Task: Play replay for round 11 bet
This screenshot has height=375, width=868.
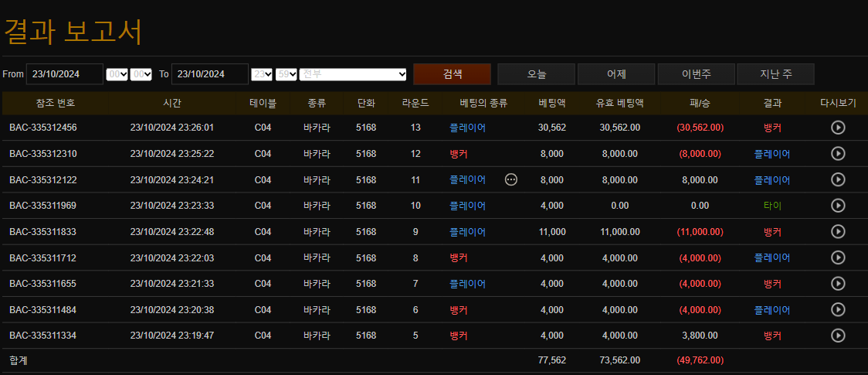Action: click(x=838, y=179)
